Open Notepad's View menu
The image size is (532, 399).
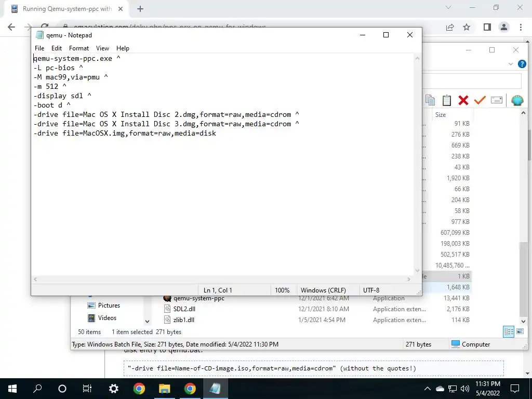102,48
